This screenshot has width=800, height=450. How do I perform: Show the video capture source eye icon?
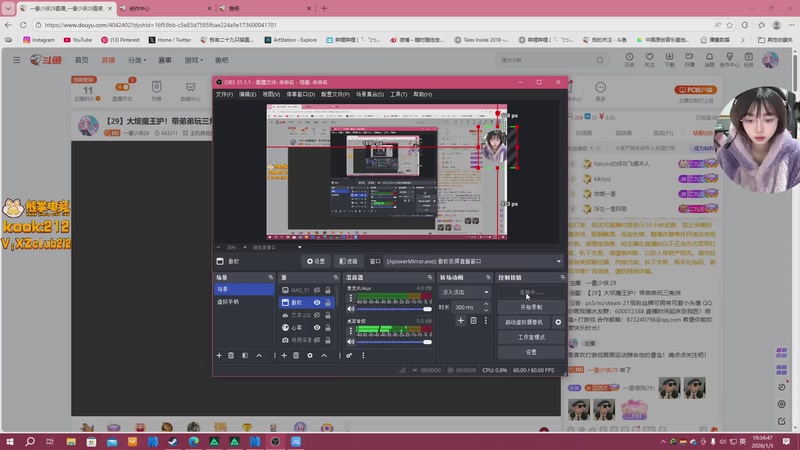pyautogui.click(x=317, y=340)
